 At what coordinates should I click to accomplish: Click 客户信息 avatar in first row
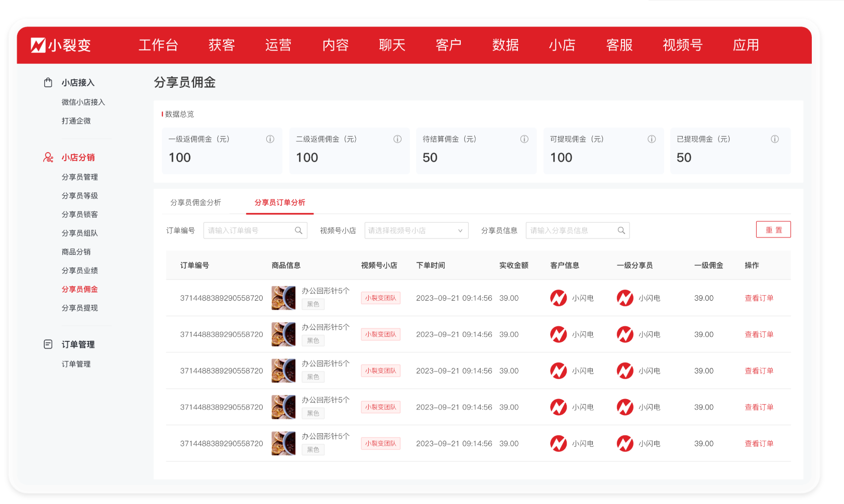tap(559, 298)
